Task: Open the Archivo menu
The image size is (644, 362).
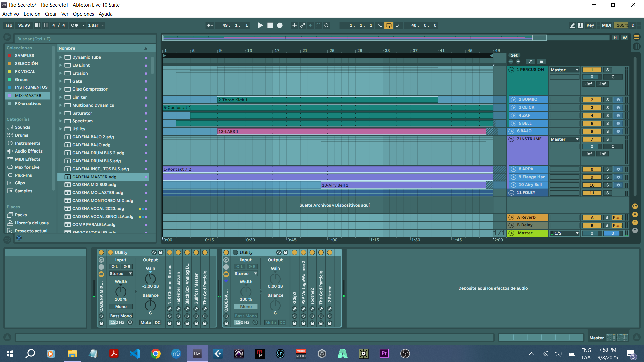Action: (11, 14)
